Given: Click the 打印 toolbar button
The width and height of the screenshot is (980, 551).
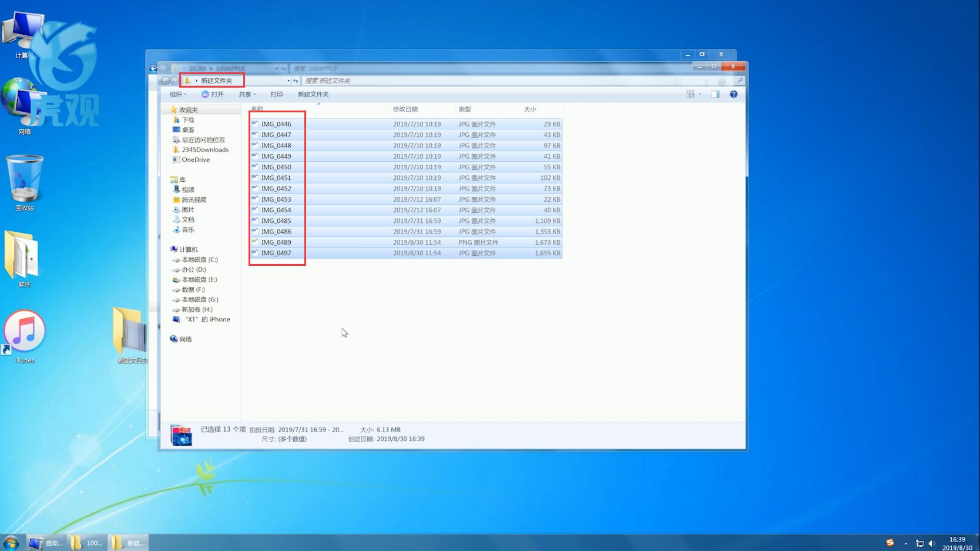Looking at the screenshot, I should click(x=276, y=94).
